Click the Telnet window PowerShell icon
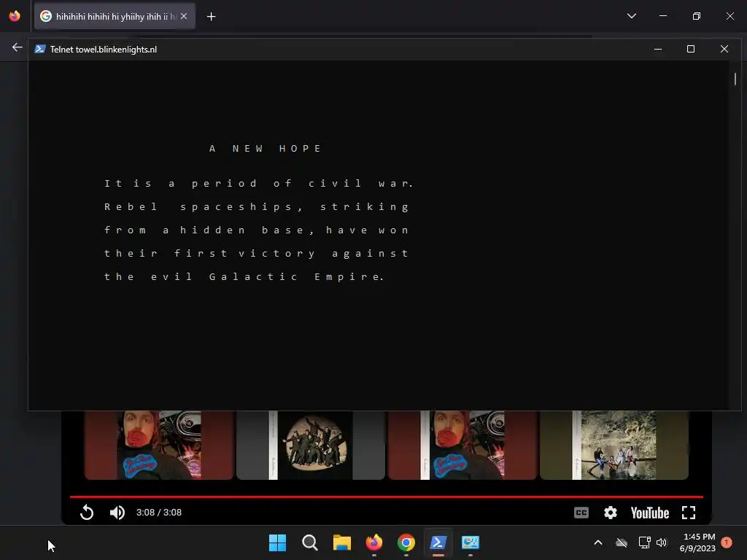Image resolution: width=747 pixels, height=560 pixels. point(40,49)
